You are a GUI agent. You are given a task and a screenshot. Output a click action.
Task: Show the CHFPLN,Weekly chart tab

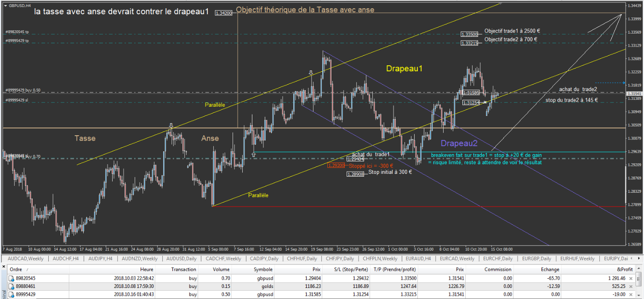click(x=380, y=259)
